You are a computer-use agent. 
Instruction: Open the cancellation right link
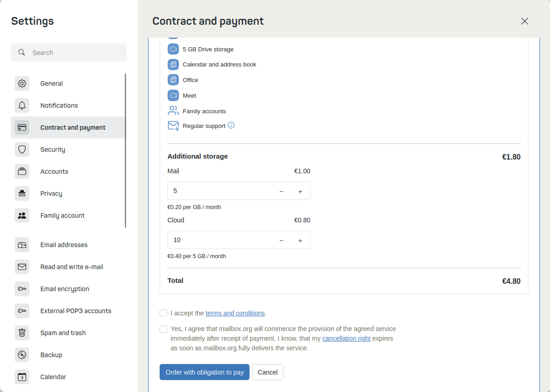pyautogui.click(x=346, y=338)
